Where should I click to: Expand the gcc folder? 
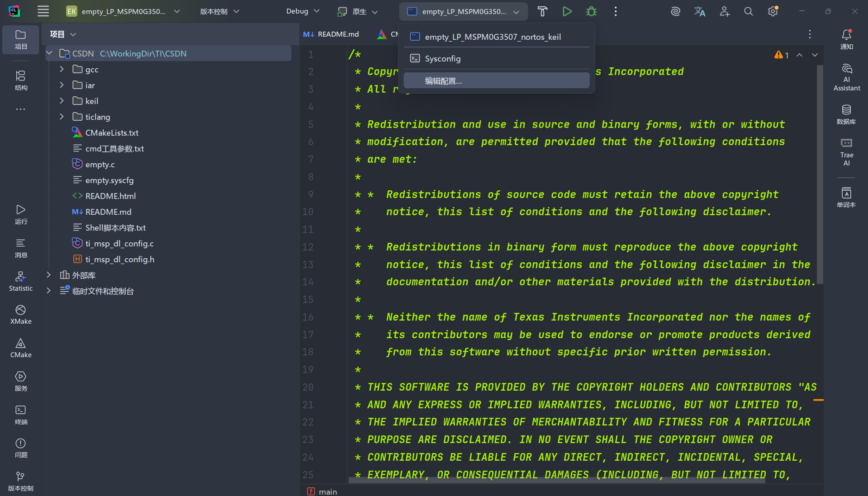coord(62,69)
